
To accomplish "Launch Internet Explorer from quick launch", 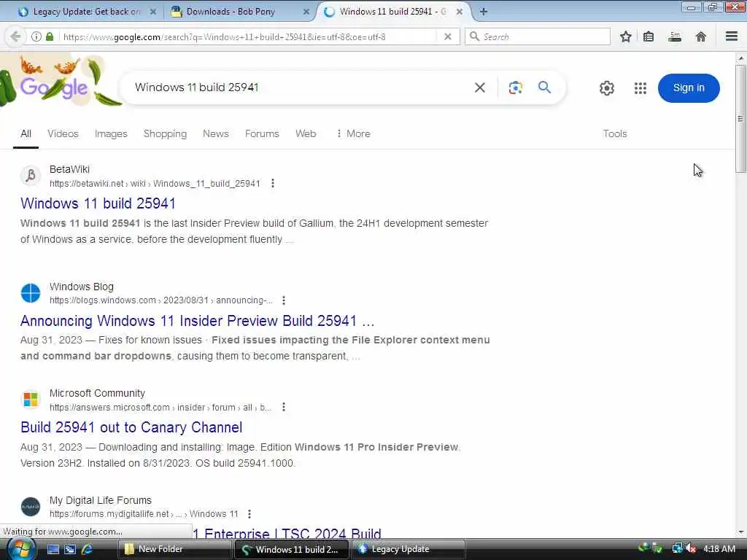I will coord(88,549).
